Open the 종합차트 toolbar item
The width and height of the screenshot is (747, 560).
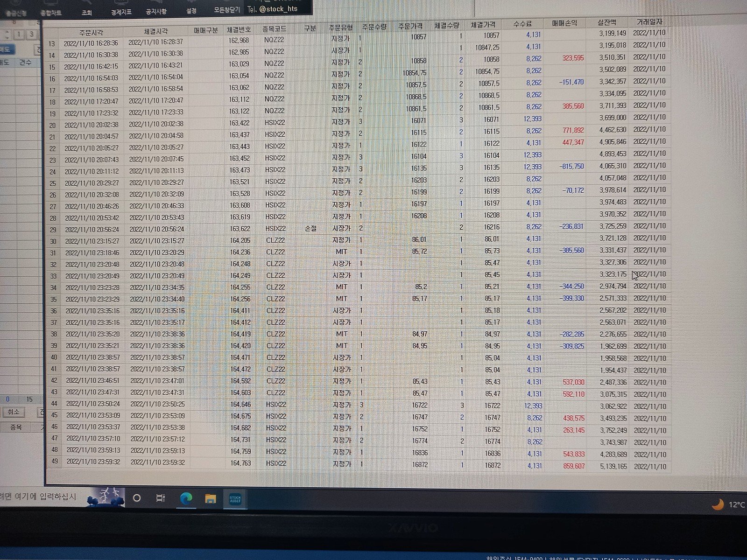[x=50, y=12]
